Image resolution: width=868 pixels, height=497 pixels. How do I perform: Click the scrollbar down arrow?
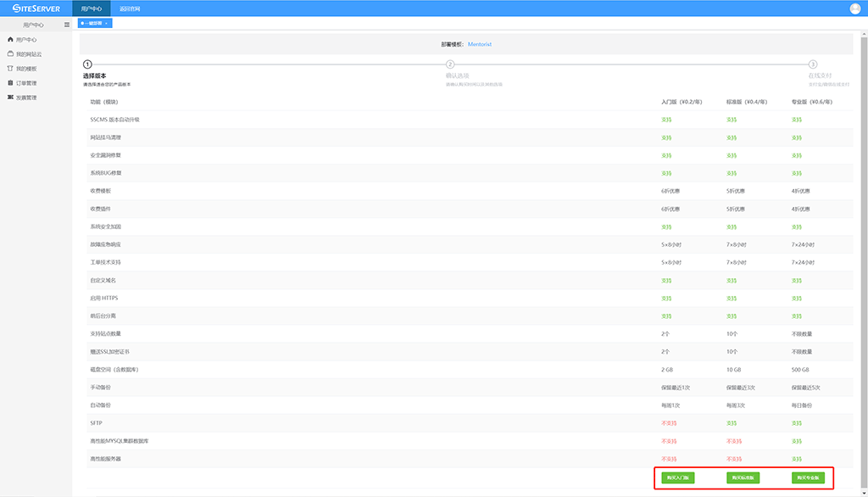(x=863, y=492)
